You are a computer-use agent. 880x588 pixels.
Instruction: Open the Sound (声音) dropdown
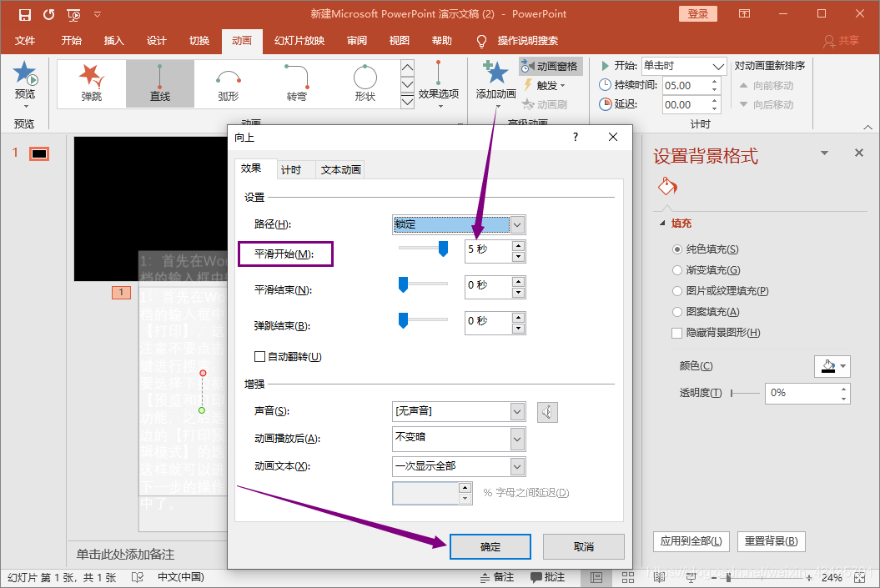pyautogui.click(x=459, y=411)
